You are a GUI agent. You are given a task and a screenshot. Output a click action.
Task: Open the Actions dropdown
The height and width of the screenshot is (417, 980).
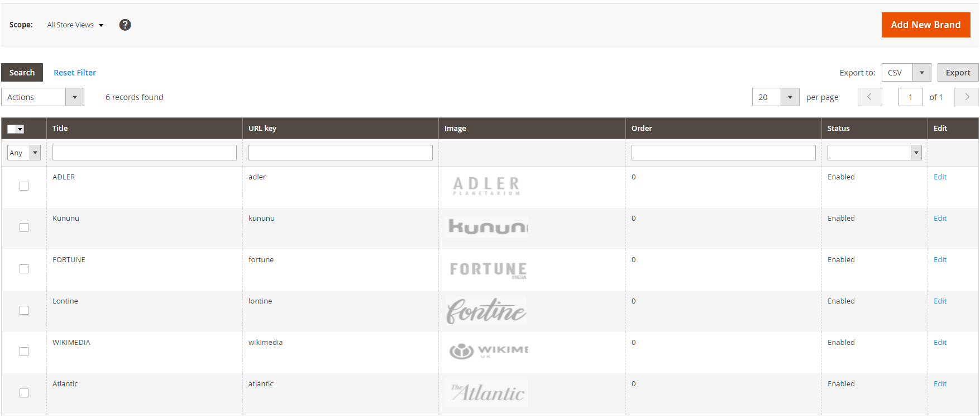tap(42, 97)
